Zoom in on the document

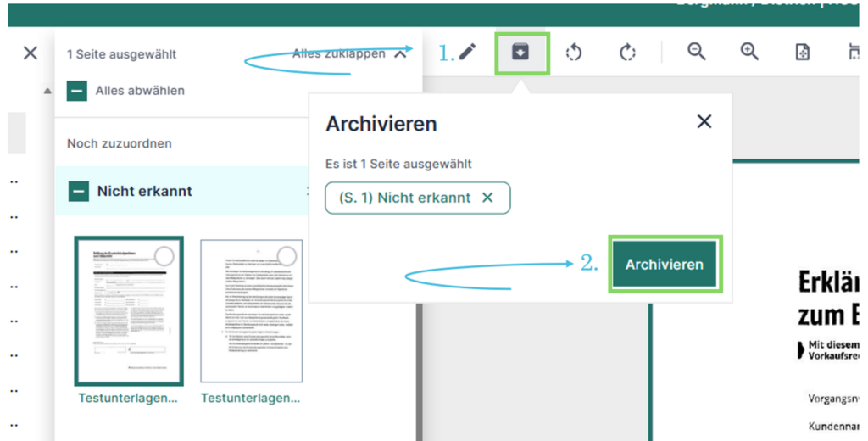[749, 53]
